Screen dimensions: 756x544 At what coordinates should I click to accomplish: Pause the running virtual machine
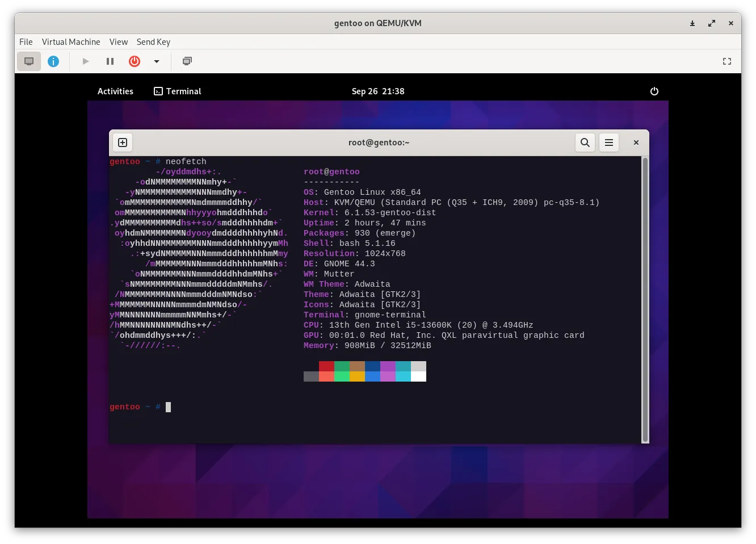(x=110, y=61)
